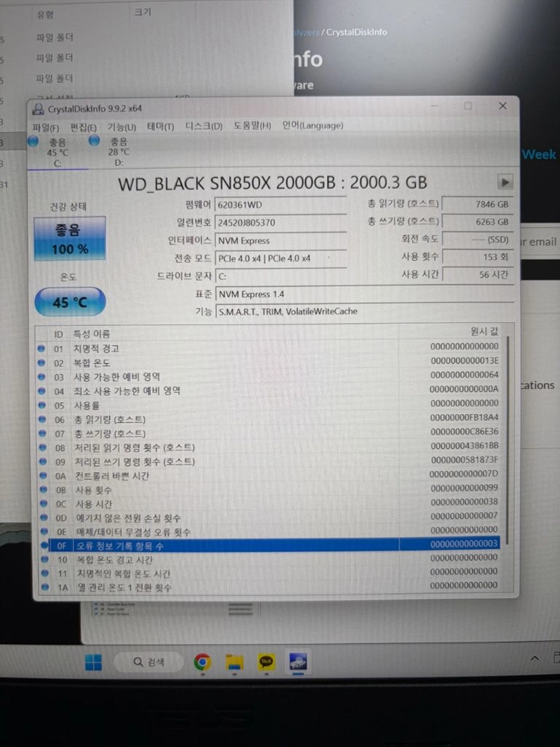
Task: Select attribute row 06 총 읽기량 (호스트)
Action: [x=268, y=419]
